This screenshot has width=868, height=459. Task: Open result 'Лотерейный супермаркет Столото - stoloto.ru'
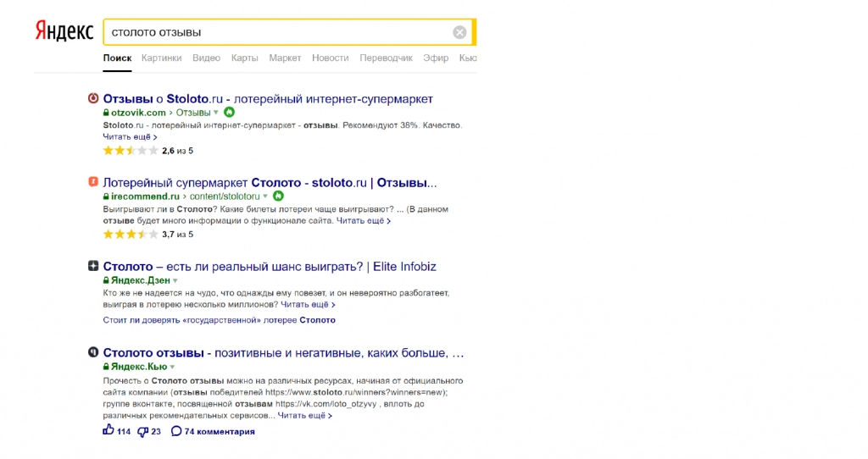click(270, 182)
